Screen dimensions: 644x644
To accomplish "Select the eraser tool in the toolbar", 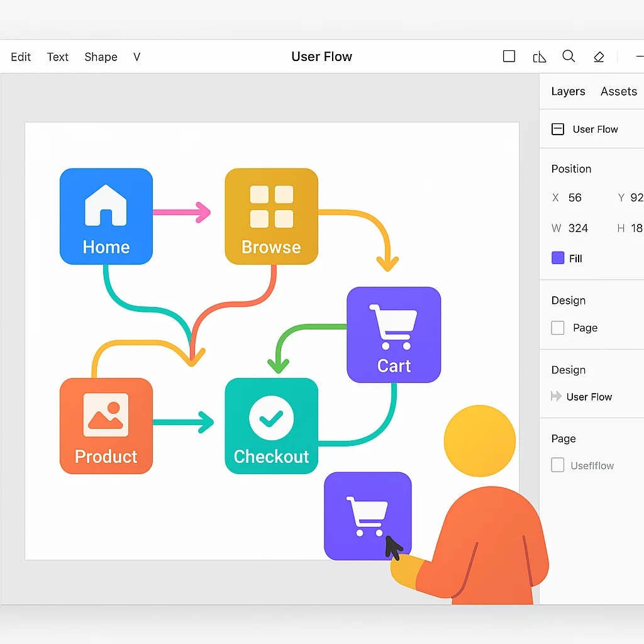I will [x=599, y=56].
